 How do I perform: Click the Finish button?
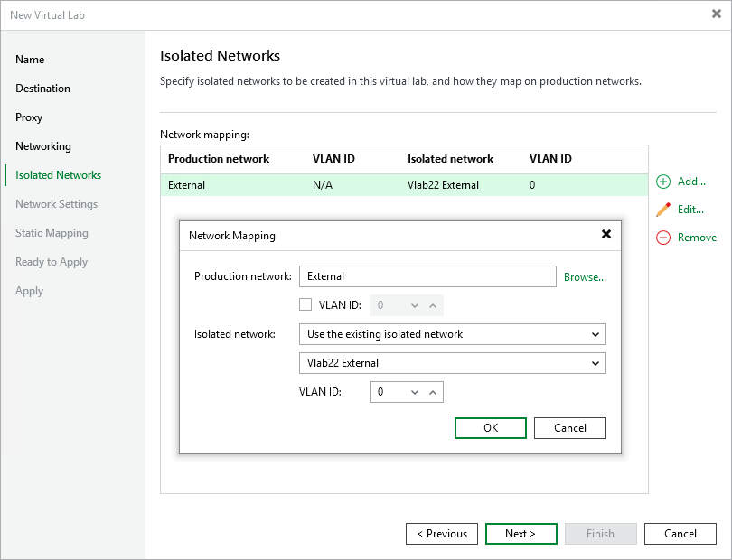[600, 534]
